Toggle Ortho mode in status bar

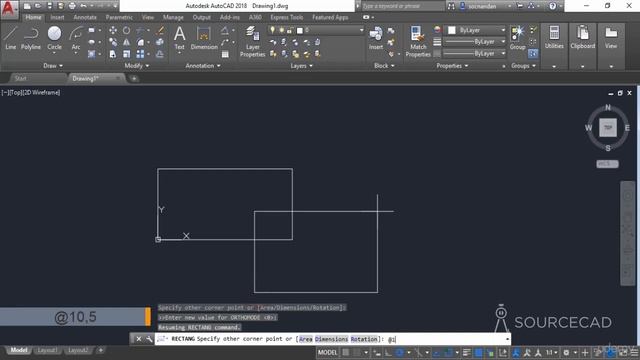click(x=388, y=353)
